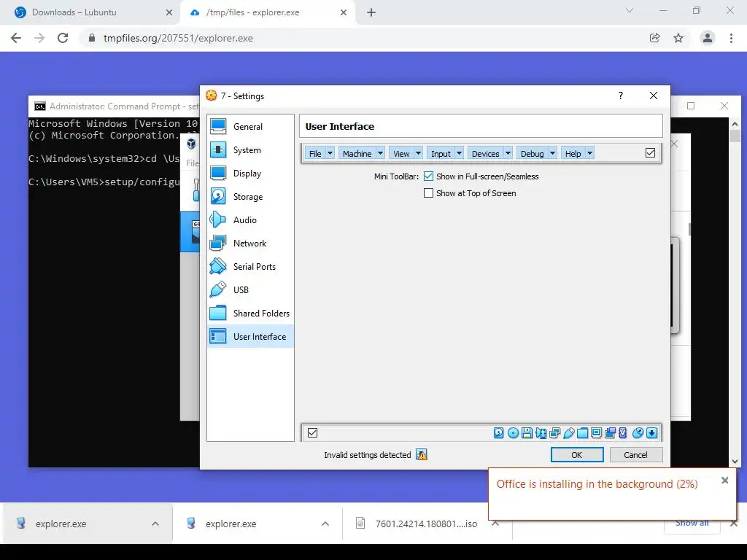The width and height of the screenshot is (747, 560).
Task: Open USB settings category
Action: pyautogui.click(x=251, y=290)
